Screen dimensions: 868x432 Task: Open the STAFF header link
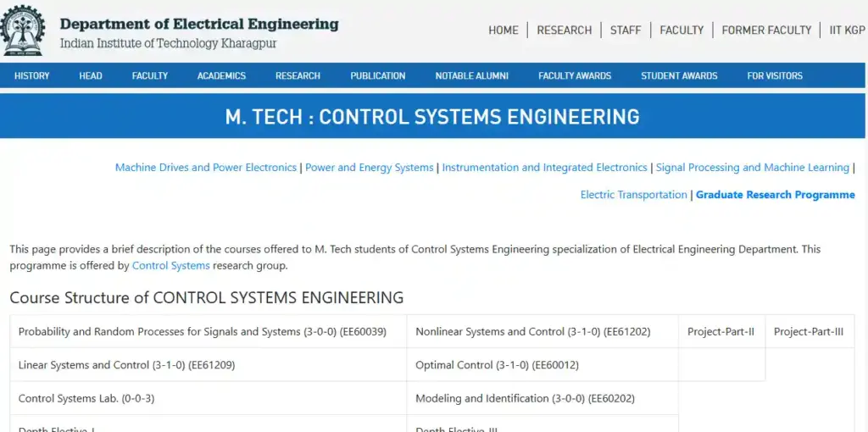[x=626, y=30]
